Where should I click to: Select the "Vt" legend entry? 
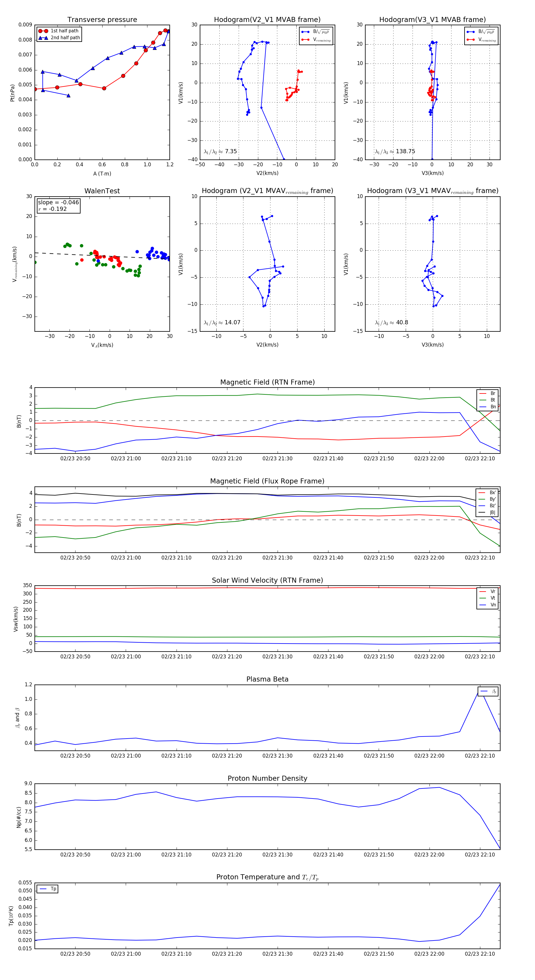487,598
